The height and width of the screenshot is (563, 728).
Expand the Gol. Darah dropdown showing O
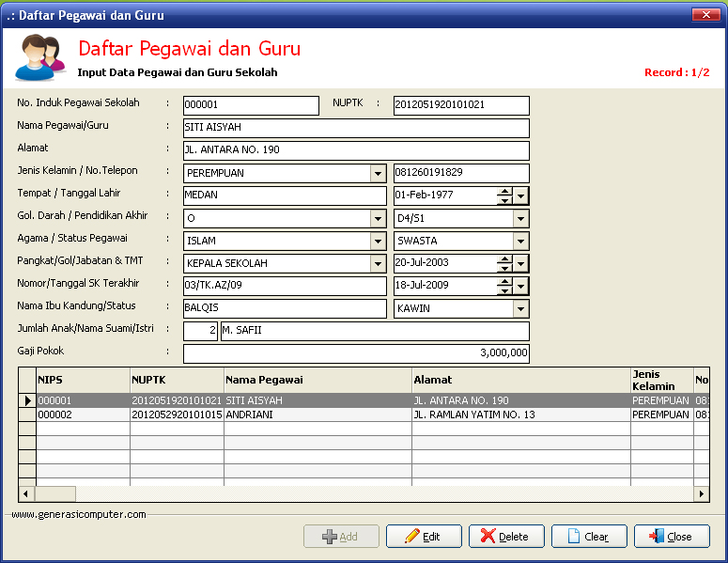378,218
